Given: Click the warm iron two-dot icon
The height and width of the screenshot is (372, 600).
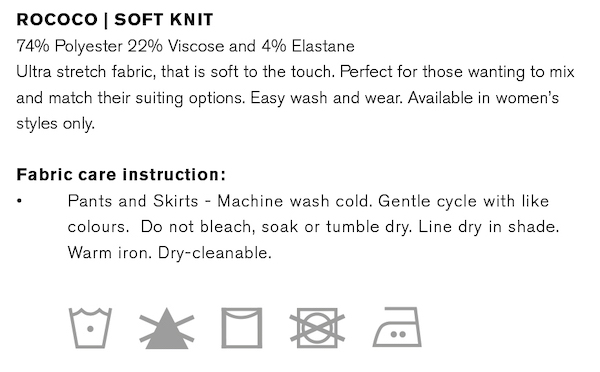Looking at the screenshot, I should pos(397,327).
